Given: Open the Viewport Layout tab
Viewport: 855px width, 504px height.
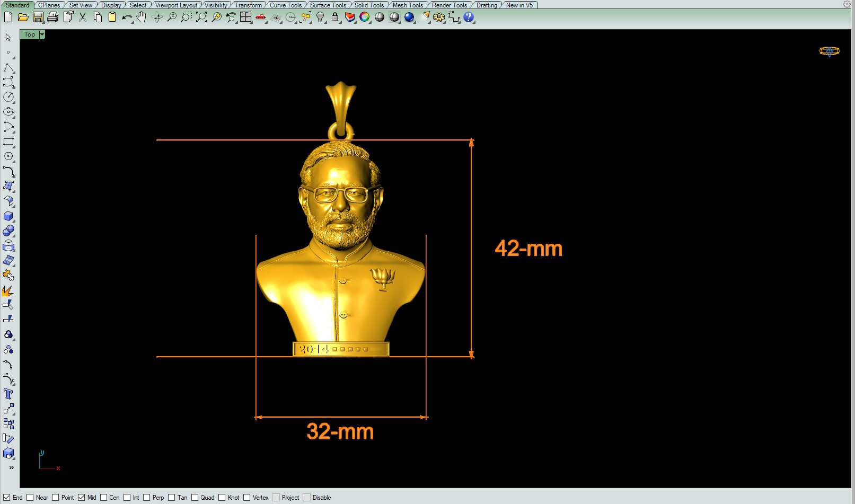Looking at the screenshot, I should point(176,5).
